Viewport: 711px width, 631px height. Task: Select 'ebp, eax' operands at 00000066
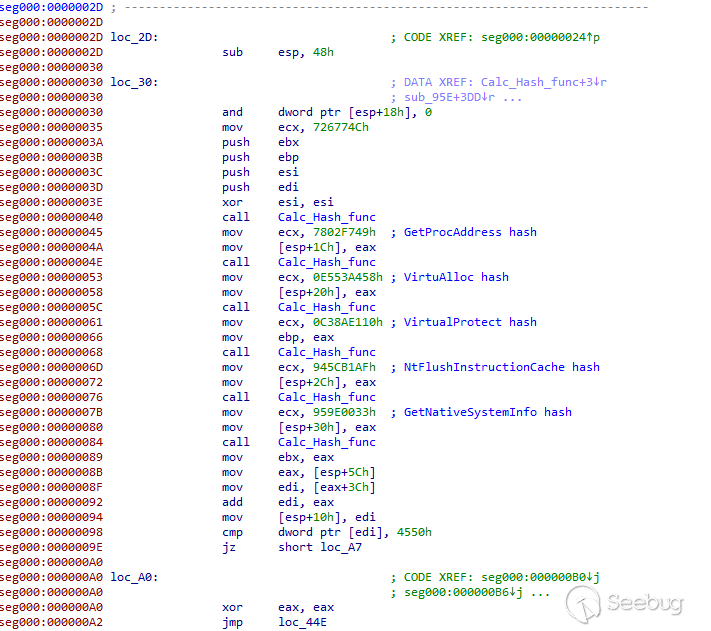pos(306,337)
